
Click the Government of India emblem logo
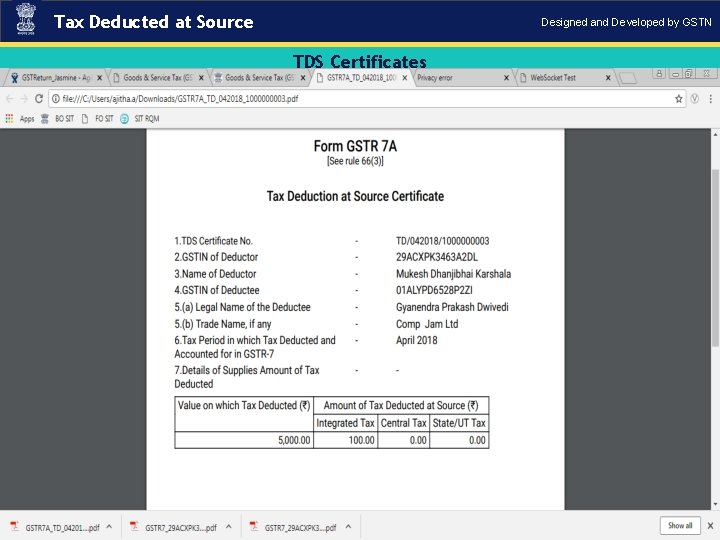pyautogui.click(x=26, y=19)
